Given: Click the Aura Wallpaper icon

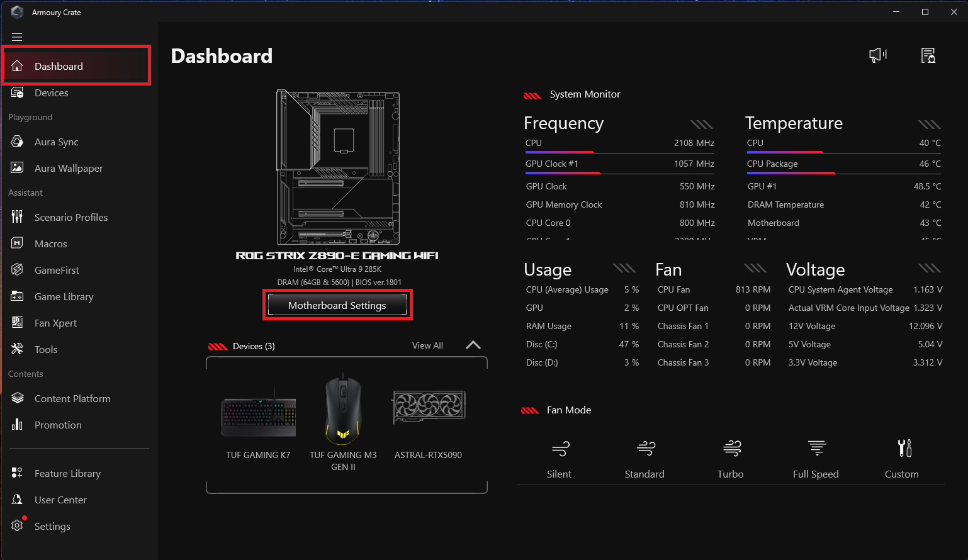Looking at the screenshot, I should coord(17,168).
